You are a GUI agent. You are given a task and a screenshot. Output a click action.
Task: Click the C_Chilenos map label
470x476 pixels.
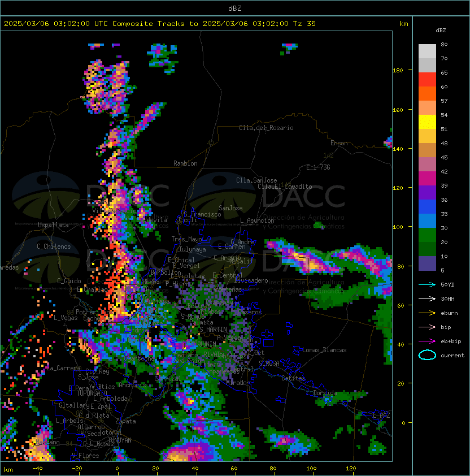(54, 246)
